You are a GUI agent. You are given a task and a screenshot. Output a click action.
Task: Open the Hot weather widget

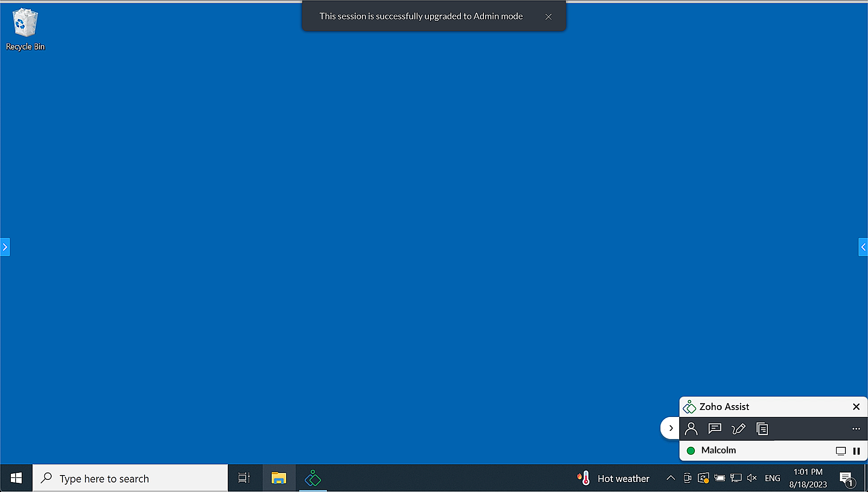pyautogui.click(x=613, y=478)
